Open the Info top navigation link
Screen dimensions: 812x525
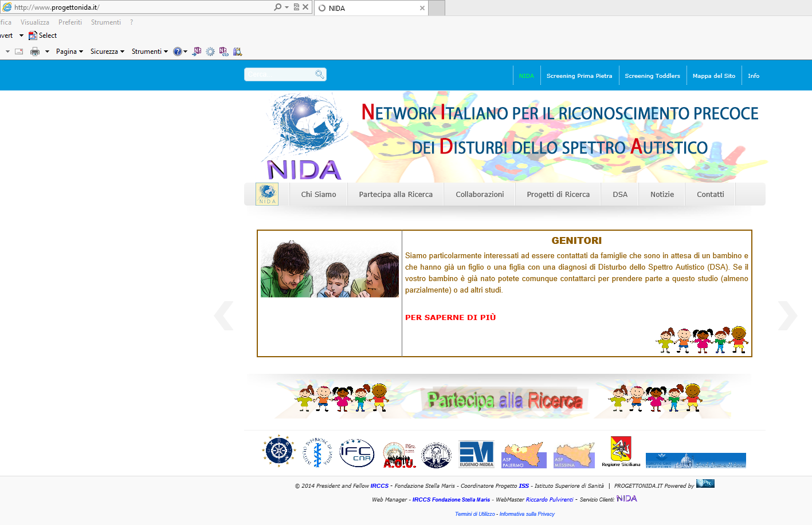(754, 76)
